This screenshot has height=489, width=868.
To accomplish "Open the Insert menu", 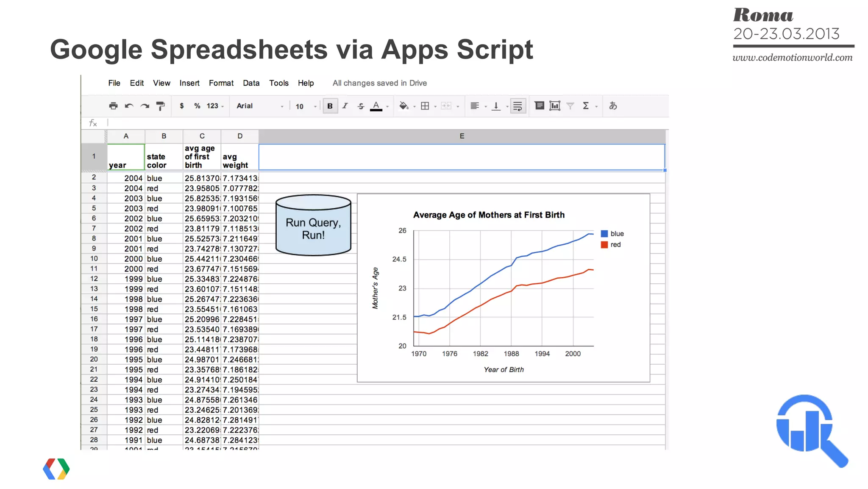I will (x=189, y=83).
